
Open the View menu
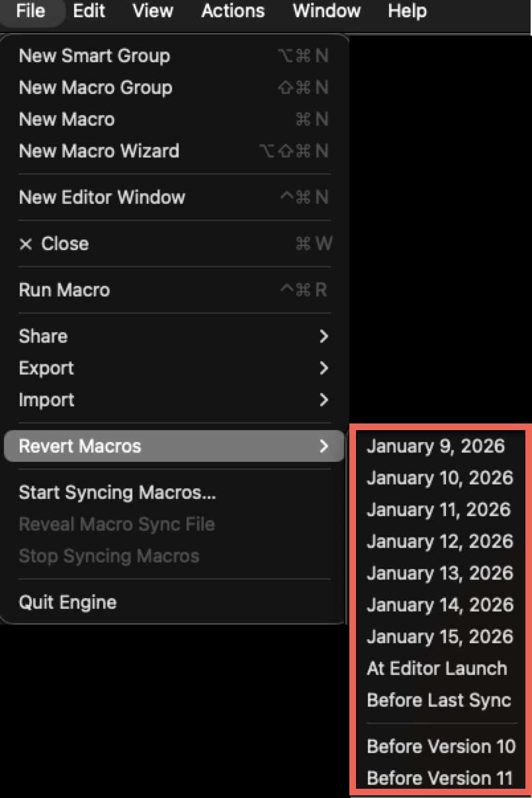[152, 11]
